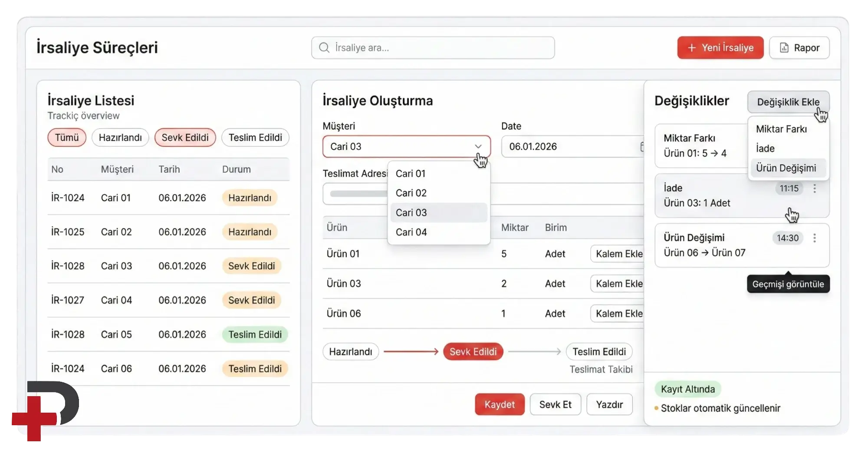
Task: Select Miktar Farkı from the change menu
Action: coord(781,129)
